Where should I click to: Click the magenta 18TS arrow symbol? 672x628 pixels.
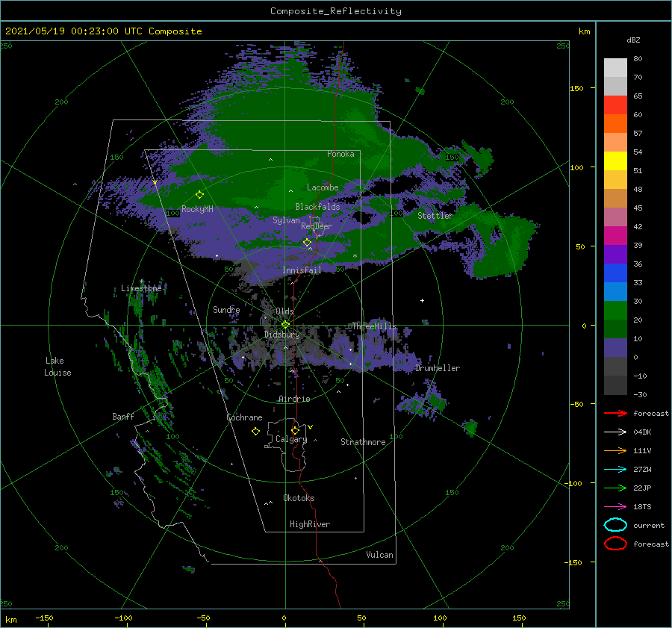pos(615,507)
